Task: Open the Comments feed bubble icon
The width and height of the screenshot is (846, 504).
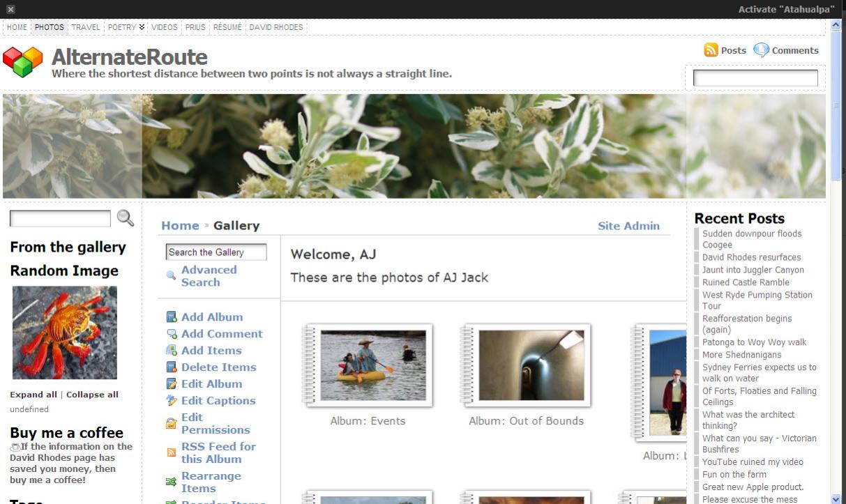Action: pos(762,50)
